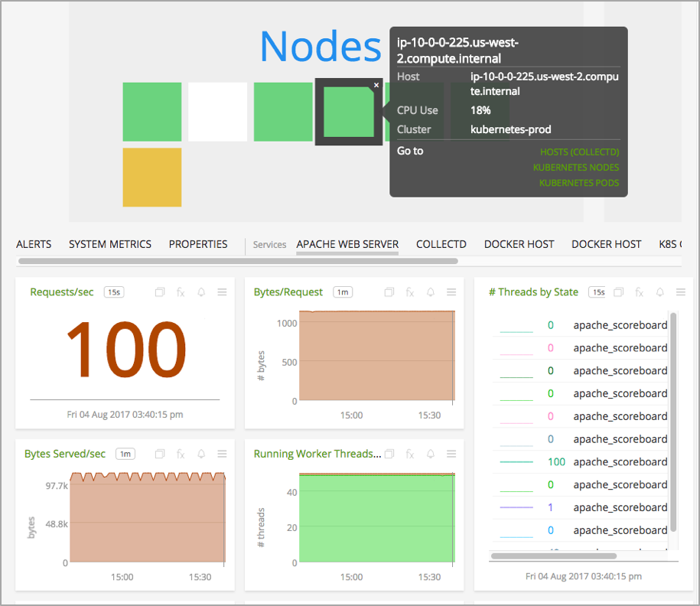Close the selected node tooltip with X
700x606 pixels.
point(376,85)
